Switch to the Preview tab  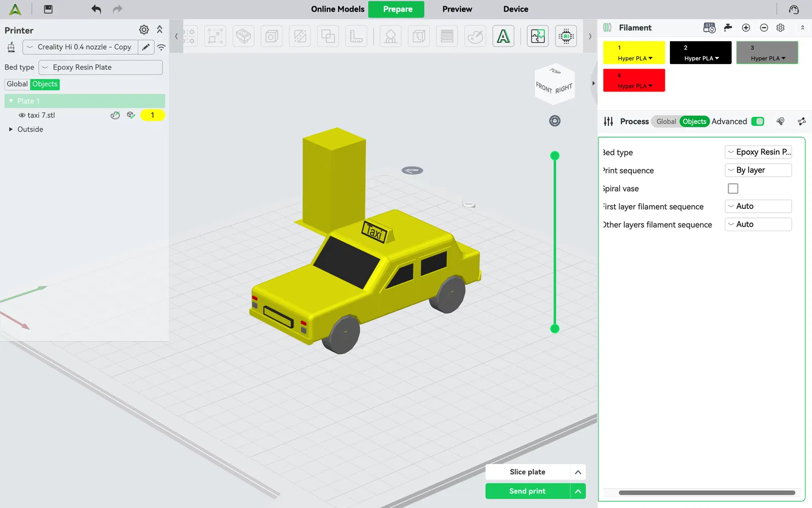(x=457, y=9)
